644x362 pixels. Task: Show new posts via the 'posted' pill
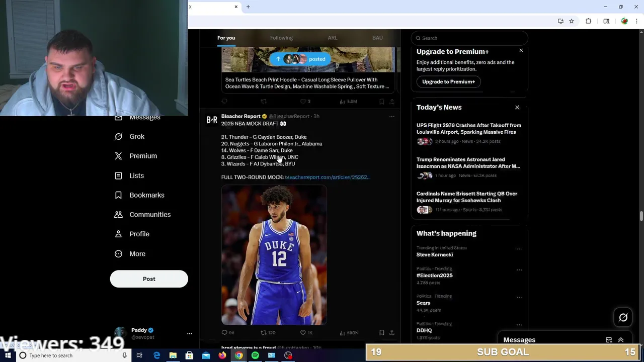(300, 59)
